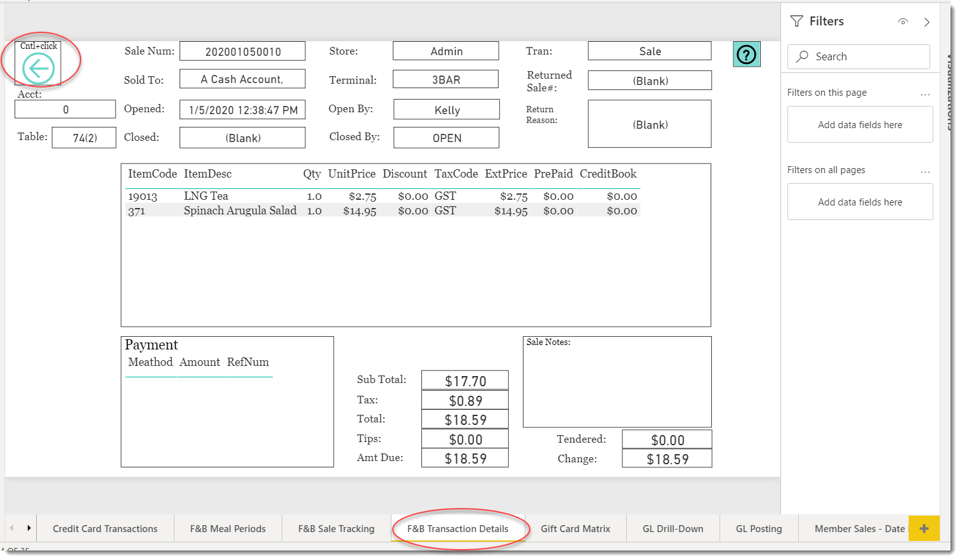Sort by TaxCode column header

pyautogui.click(x=456, y=174)
